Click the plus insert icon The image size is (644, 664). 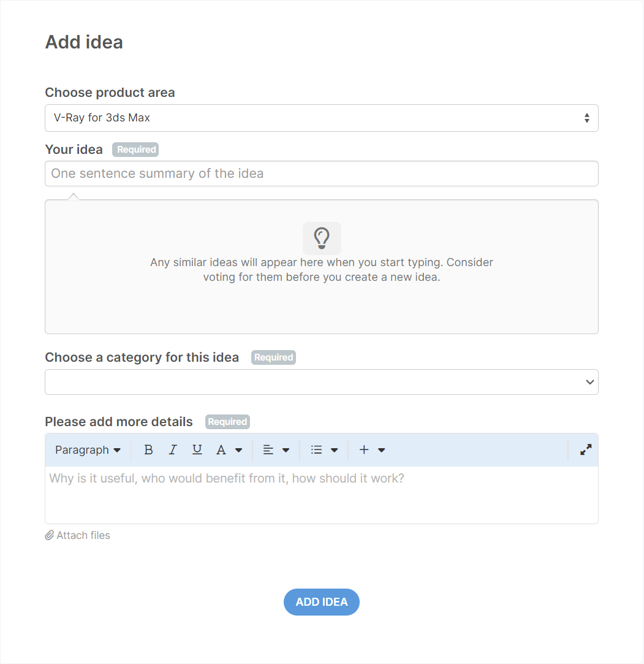tap(364, 450)
